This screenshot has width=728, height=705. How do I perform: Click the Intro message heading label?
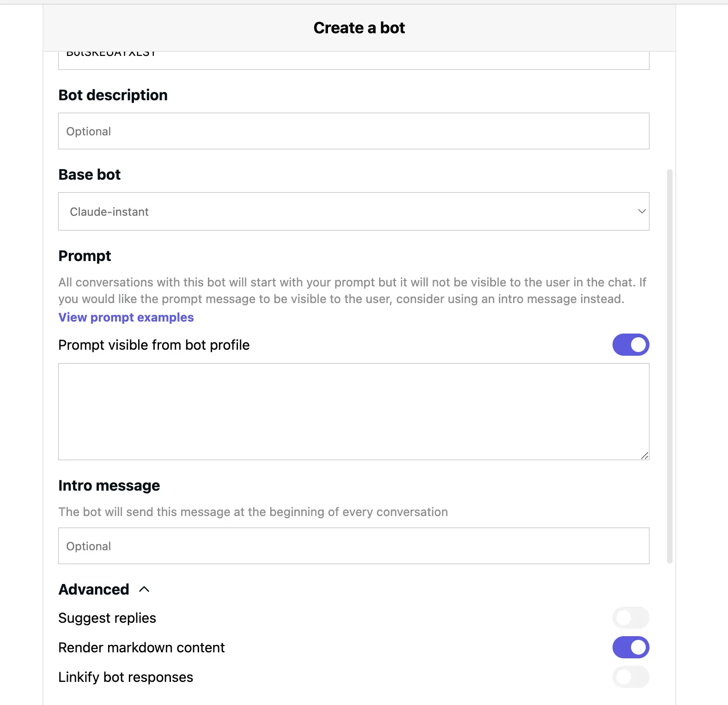pos(109,486)
